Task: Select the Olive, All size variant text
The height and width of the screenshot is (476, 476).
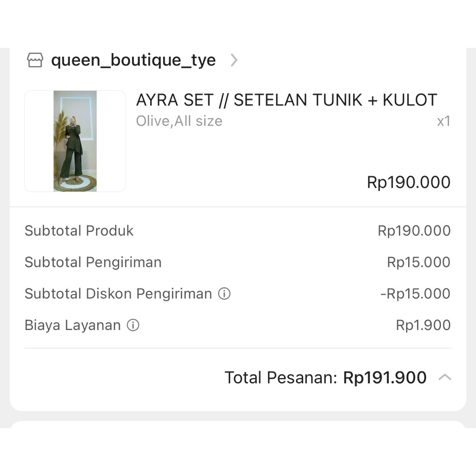Action: point(179,121)
